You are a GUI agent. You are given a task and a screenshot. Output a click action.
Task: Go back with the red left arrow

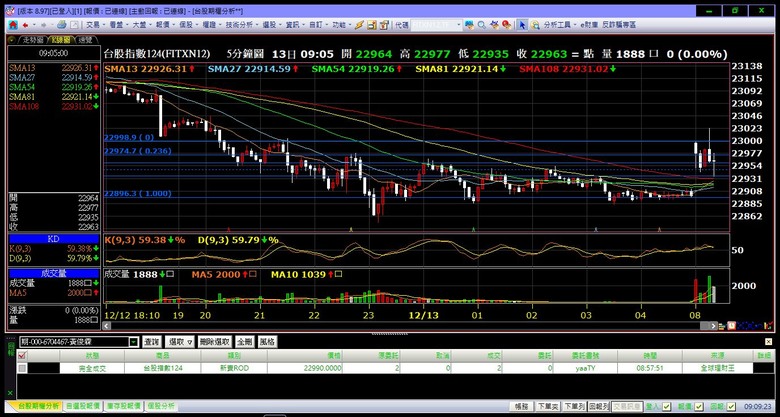point(25,24)
